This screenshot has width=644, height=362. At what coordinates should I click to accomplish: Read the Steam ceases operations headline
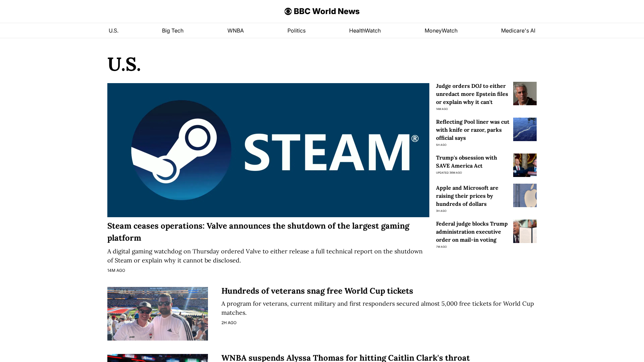tap(258, 232)
